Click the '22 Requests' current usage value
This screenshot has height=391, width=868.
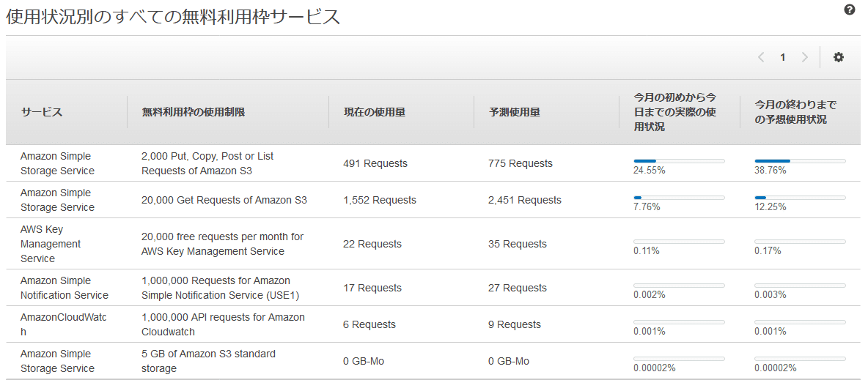point(372,244)
